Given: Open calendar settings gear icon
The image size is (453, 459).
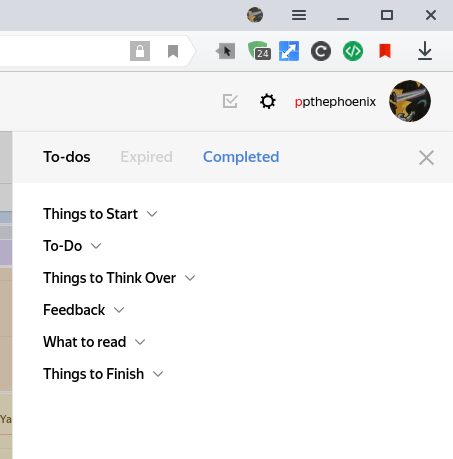Looking at the screenshot, I should [x=268, y=101].
